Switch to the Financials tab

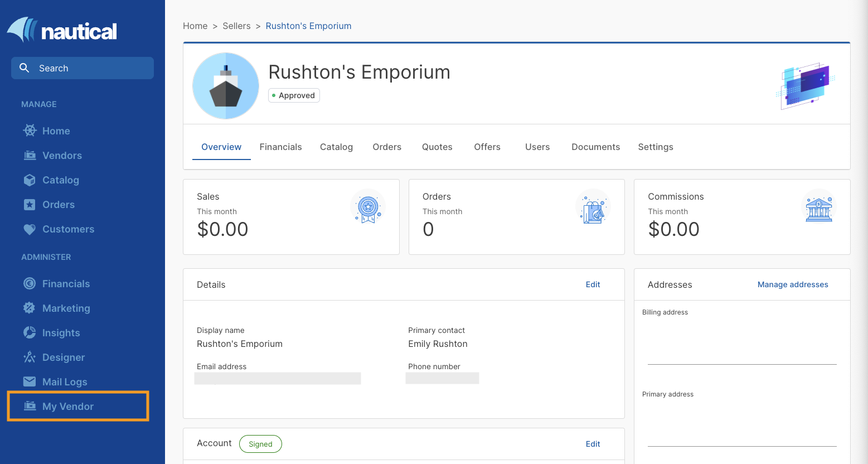click(280, 147)
